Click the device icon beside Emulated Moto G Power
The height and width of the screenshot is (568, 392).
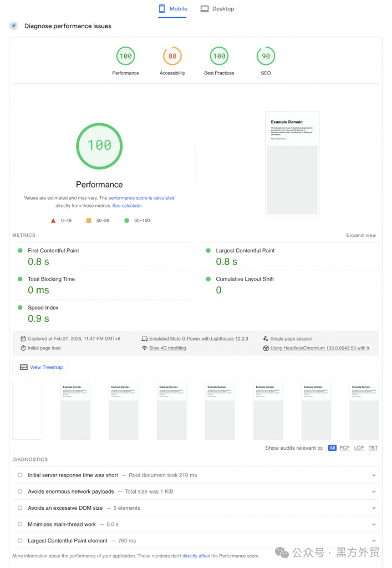click(x=144, y=339)
